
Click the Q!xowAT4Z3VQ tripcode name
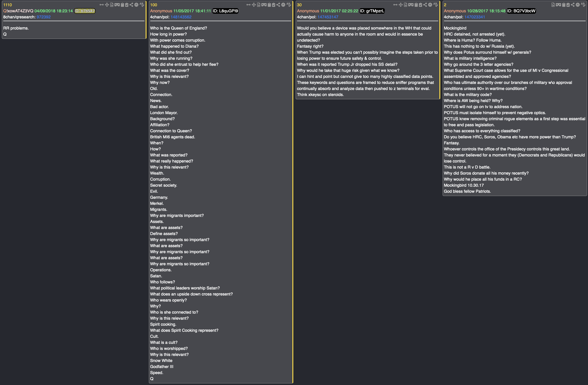[x=18, y=11]
